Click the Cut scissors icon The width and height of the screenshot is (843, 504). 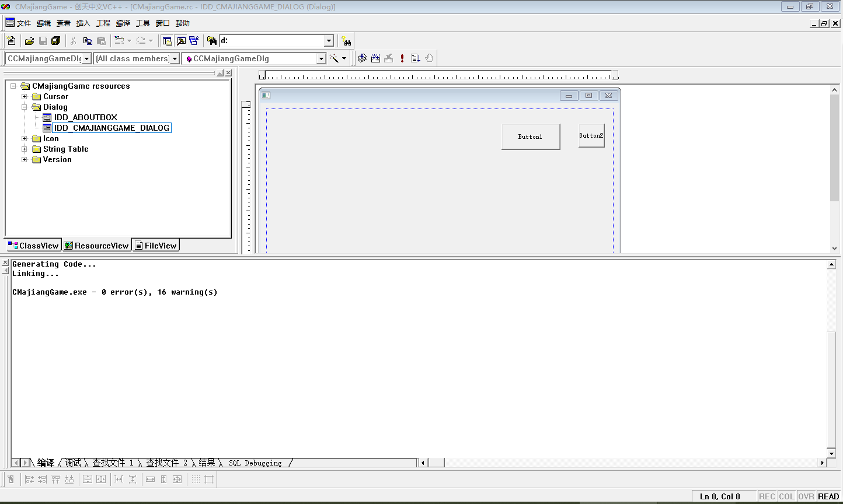coord(74,41)
